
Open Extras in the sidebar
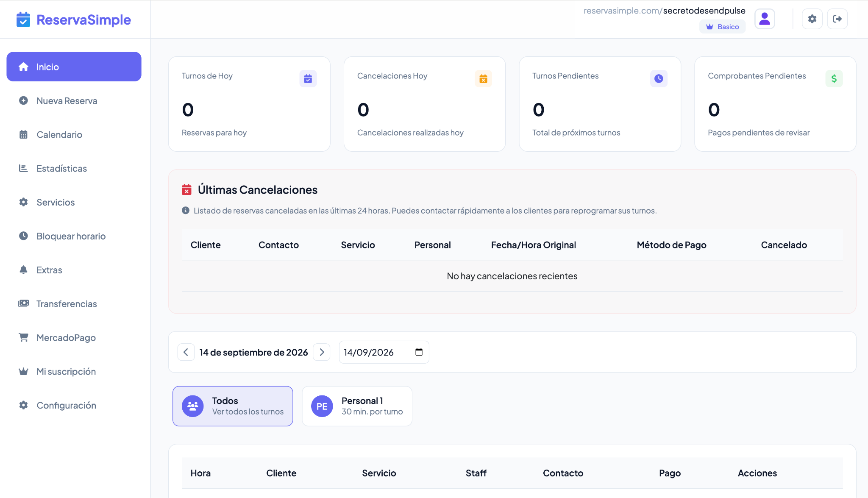point(74,270)
